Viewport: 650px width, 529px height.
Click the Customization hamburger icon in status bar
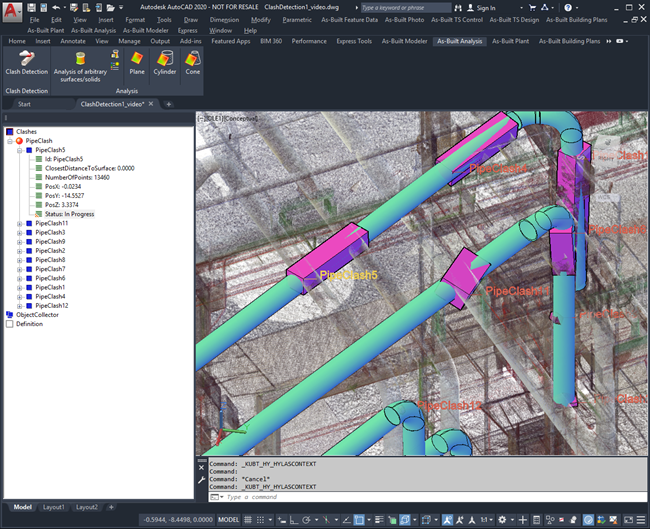[x=641, y=519]
